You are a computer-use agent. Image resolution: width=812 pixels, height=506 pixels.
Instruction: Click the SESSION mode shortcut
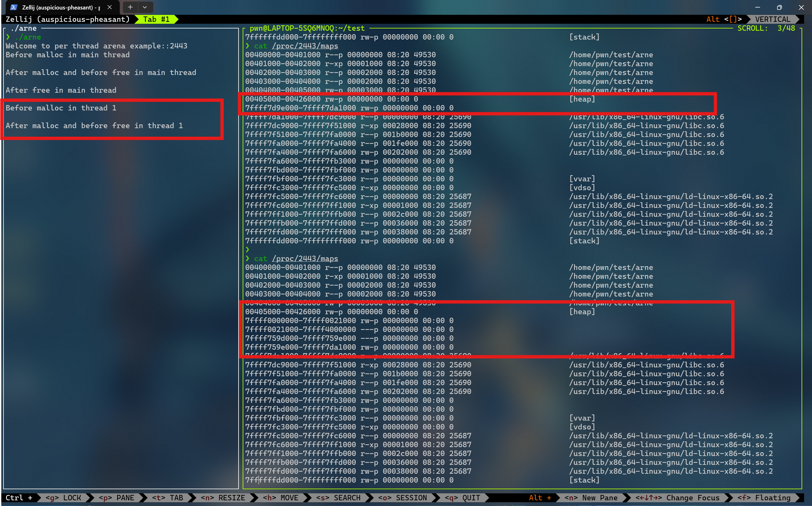[x=403, y=498]
